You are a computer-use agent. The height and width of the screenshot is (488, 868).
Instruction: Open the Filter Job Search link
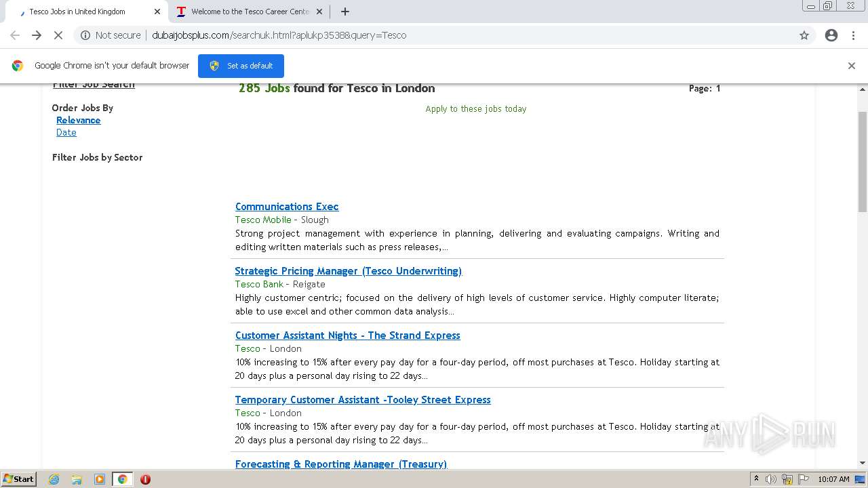94,85
